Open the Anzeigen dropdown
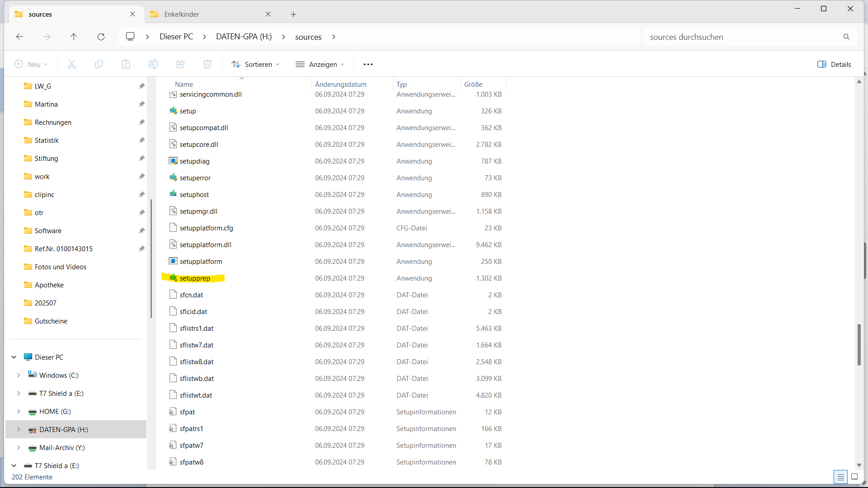 click(x=320, y=64)
